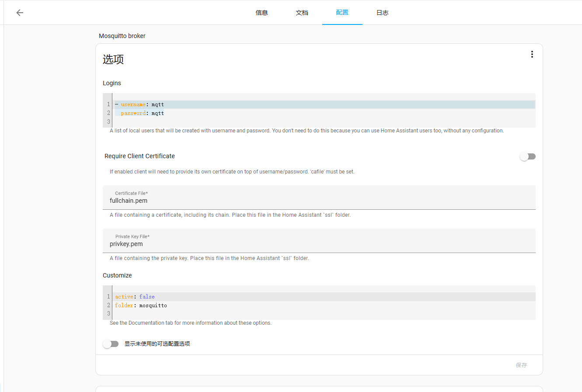Click the 'A file containing the private key' hint
The width and height of the screenshot is (582, 392).
[x=209, y=258]
